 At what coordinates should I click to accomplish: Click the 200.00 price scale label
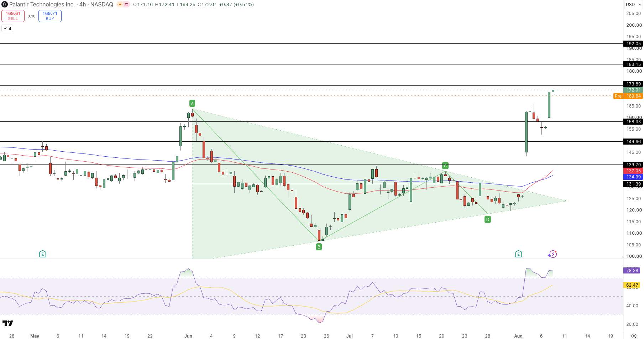point(634,25)
